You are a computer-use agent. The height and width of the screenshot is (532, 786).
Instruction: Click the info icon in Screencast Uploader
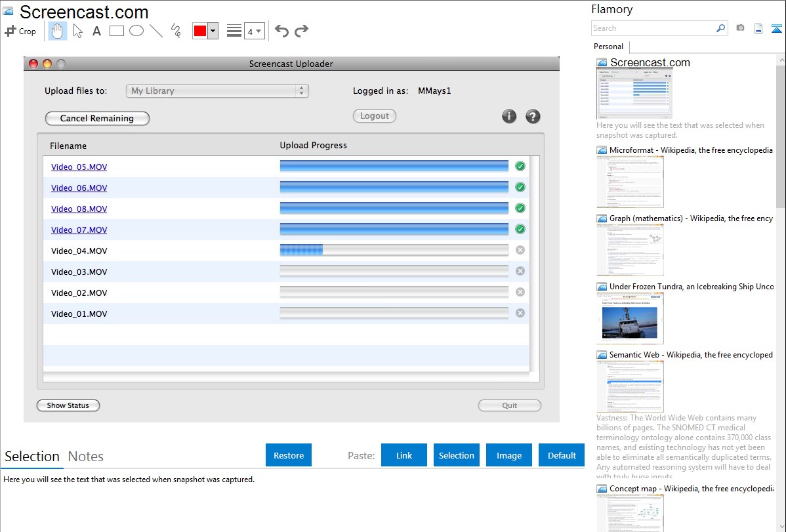[508, 116]
